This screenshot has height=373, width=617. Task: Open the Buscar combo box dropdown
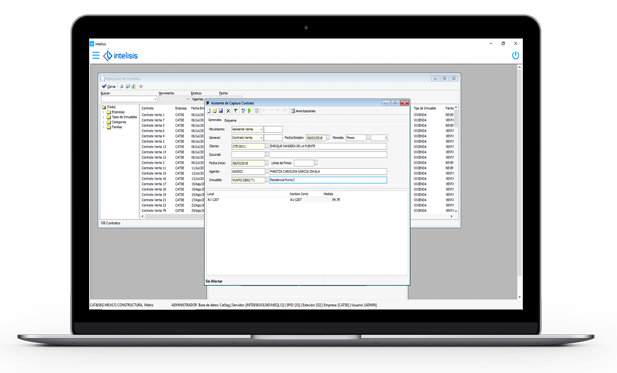tap(155, 99)
